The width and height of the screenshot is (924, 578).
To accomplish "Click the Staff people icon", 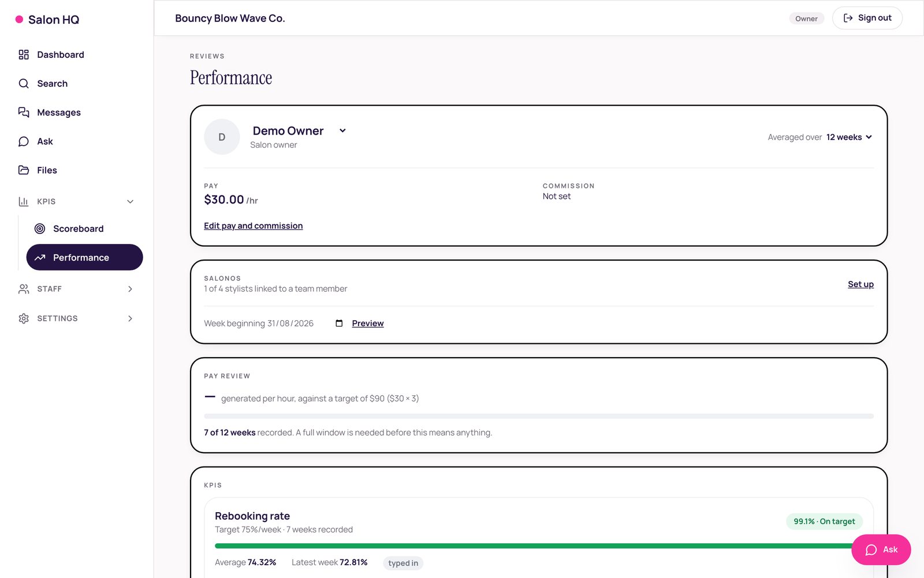I will 24,288.
